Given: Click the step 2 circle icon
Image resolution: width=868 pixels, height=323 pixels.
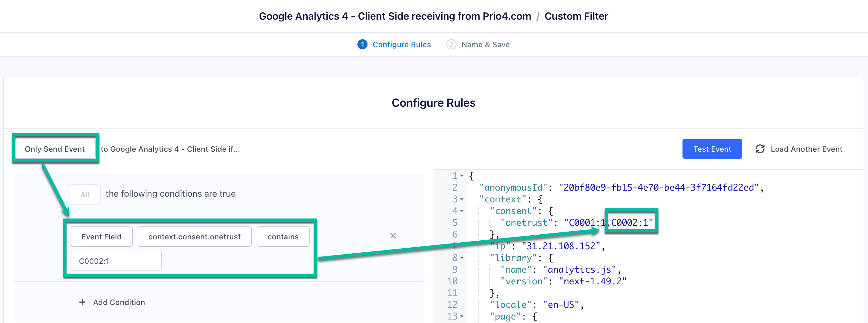Looking at the screenshot, I should point(451,45).
